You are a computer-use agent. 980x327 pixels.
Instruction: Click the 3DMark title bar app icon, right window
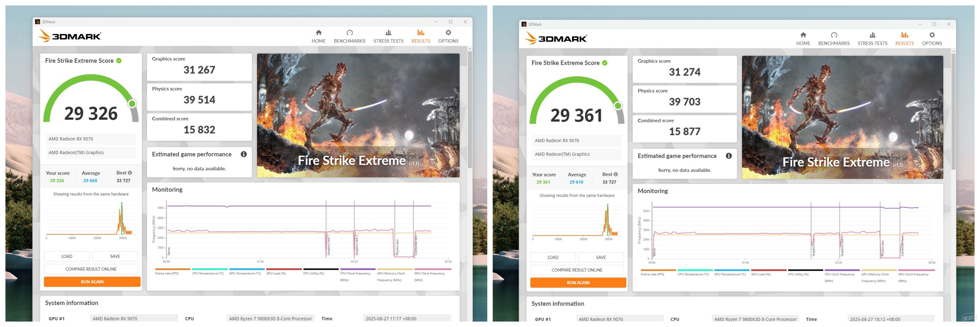tap(524, 24)
